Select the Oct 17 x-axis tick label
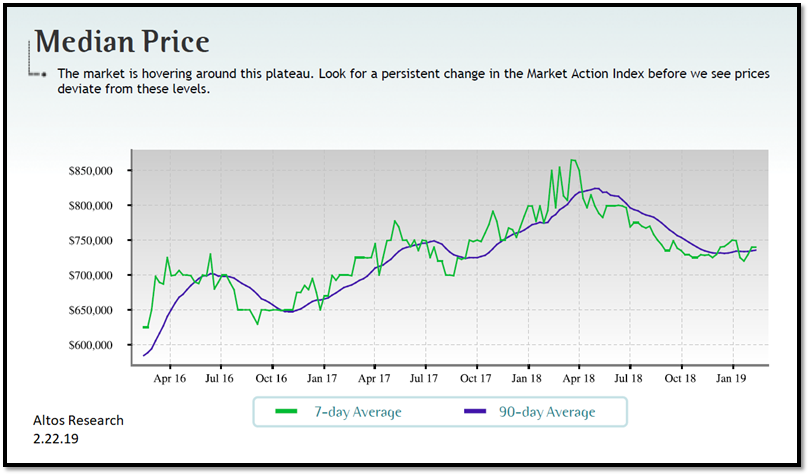The height and width of the screenshot is (476, 810). [x=476, y=379]
